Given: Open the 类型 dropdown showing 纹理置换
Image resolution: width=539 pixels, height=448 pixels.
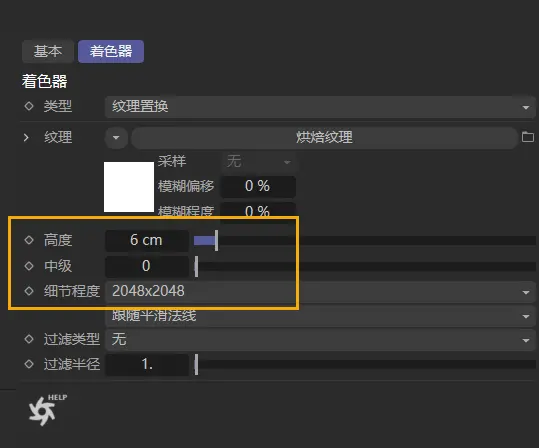Looking at the screenshot, I should click(320, 107).
